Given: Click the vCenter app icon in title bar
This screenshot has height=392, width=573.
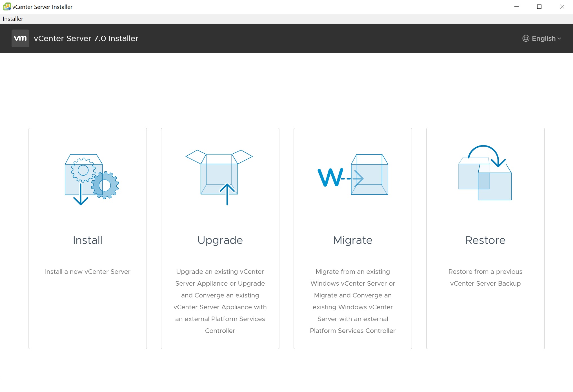Looking at the screenshot, I should 7,6.
